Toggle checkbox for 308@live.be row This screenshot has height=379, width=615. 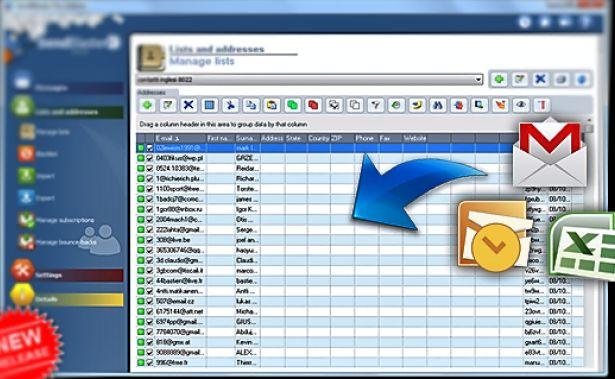[x=150, y=240]
